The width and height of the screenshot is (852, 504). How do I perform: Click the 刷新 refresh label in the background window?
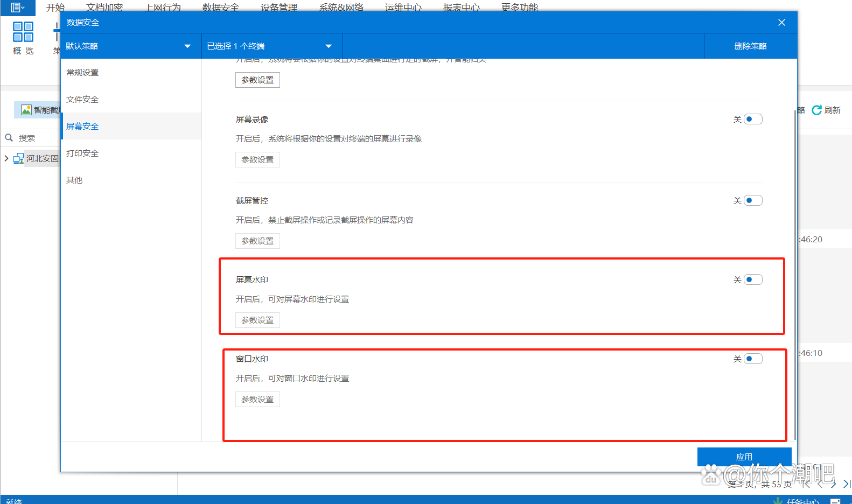[833, 110]
